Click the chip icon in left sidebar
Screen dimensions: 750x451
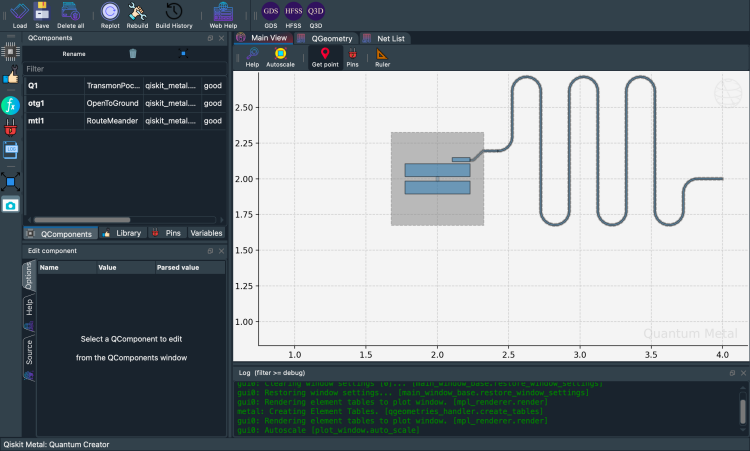11,51
